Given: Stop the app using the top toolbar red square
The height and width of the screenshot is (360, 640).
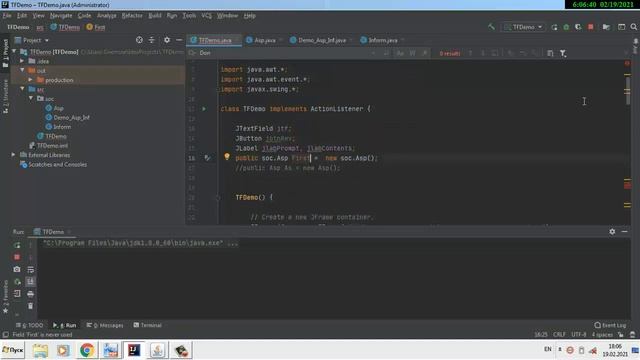Looking at the screenshot, I should coord(591,27).
